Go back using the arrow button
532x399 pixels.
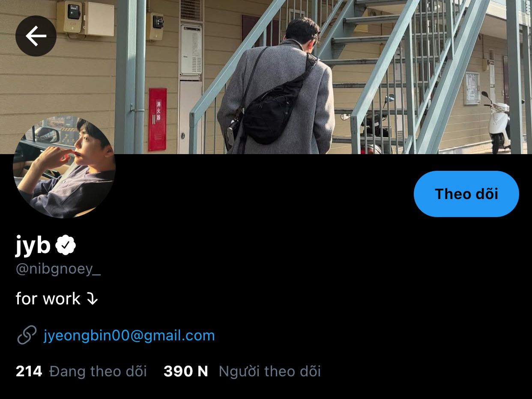coord(36,36)
